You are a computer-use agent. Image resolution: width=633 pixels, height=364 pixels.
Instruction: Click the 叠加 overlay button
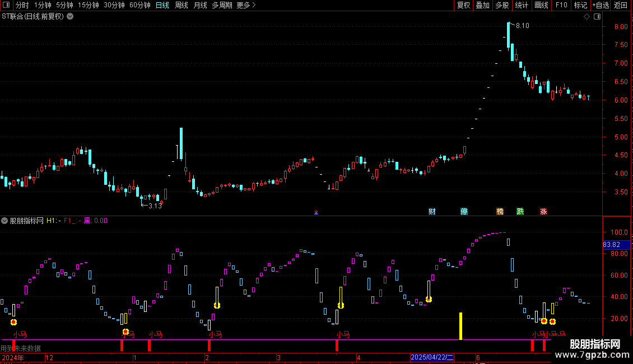click(482, 5)
